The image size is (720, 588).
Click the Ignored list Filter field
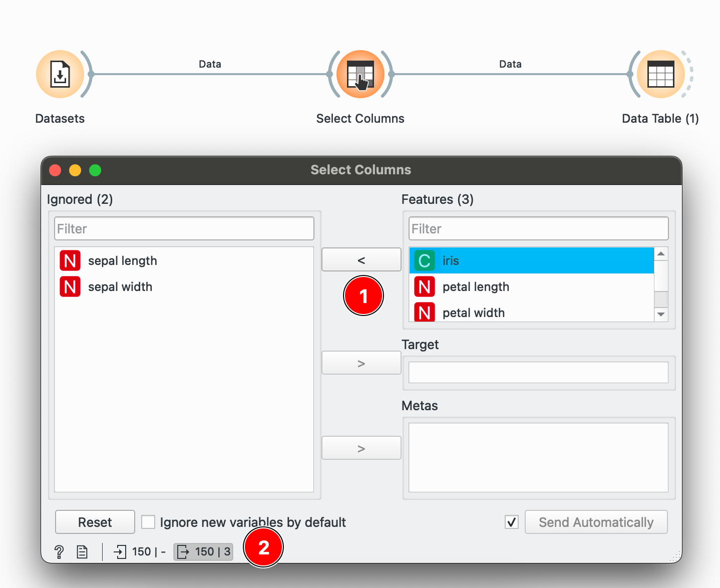(x=184, y=229)
